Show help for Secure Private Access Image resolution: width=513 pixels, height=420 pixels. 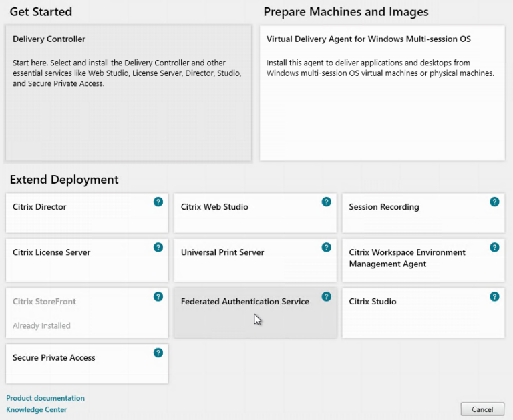coord(158,353)
